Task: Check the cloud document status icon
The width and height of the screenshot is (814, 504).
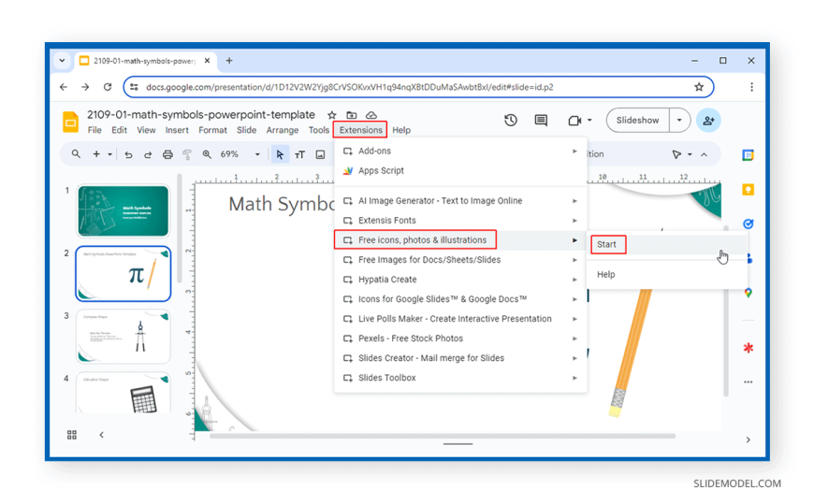Action: click(x=371, y=115)
